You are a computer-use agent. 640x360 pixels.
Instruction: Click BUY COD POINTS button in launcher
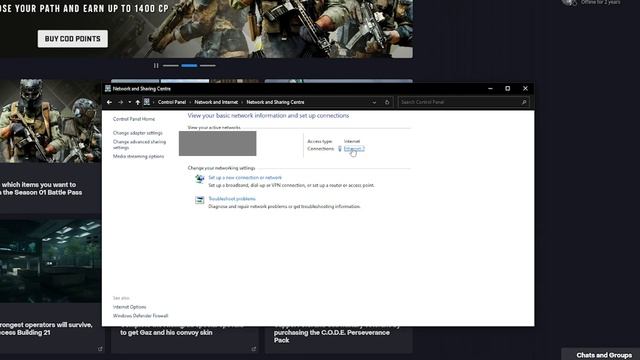coord(73,39)
